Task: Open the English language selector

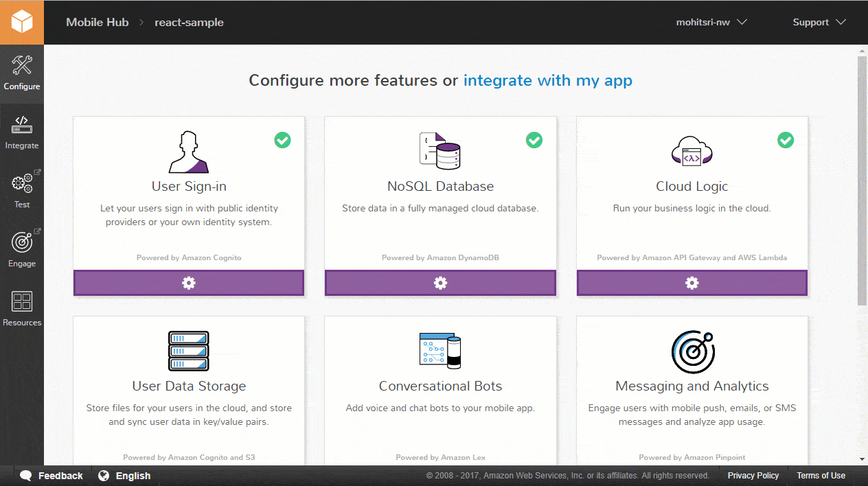Action: click(124, 476)
